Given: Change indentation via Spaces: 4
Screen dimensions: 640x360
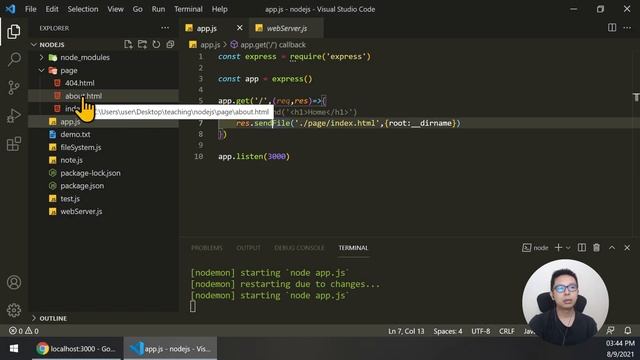Looking at the screenshot, I should [x=448, y=331].
